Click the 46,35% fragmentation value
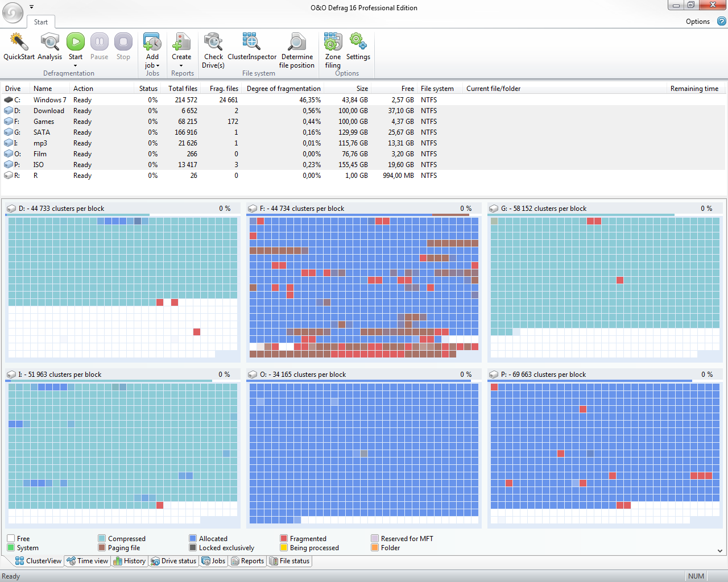This screenshot has width=728, height=582. [310, 100]
